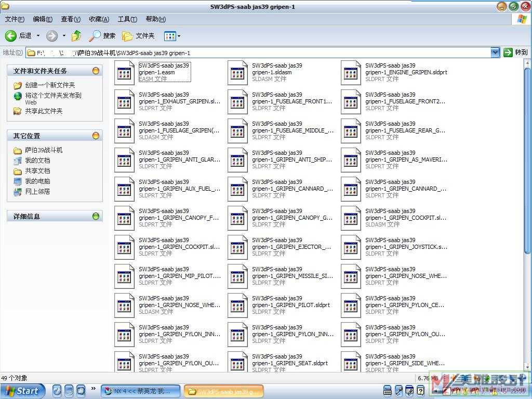Select the FUSELAGE_FRONT1 file icon
This screenshot has width=532, height=399.
237,101
